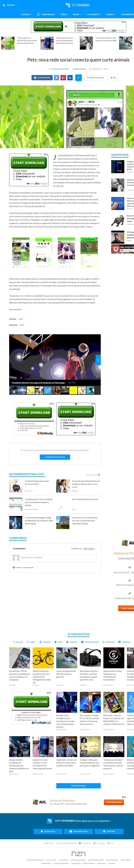Select the Snapchat ghost thumbnail in carousel
The height and width of the screenshot is (868, 134).
73,390
